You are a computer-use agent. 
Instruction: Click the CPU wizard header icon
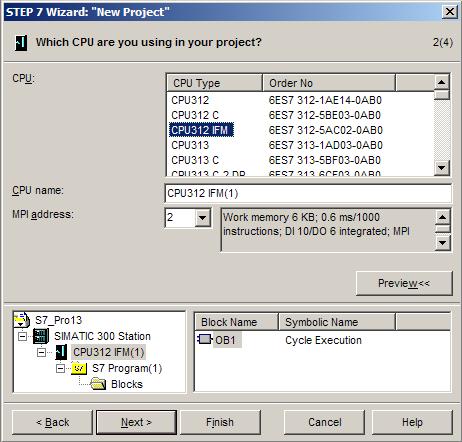point(21,43)
